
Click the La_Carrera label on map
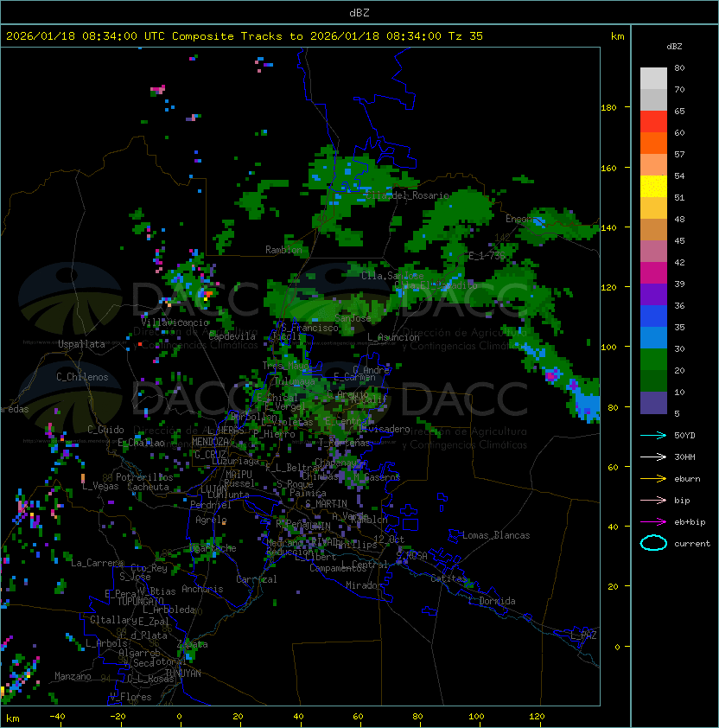(x=98, y=563)
